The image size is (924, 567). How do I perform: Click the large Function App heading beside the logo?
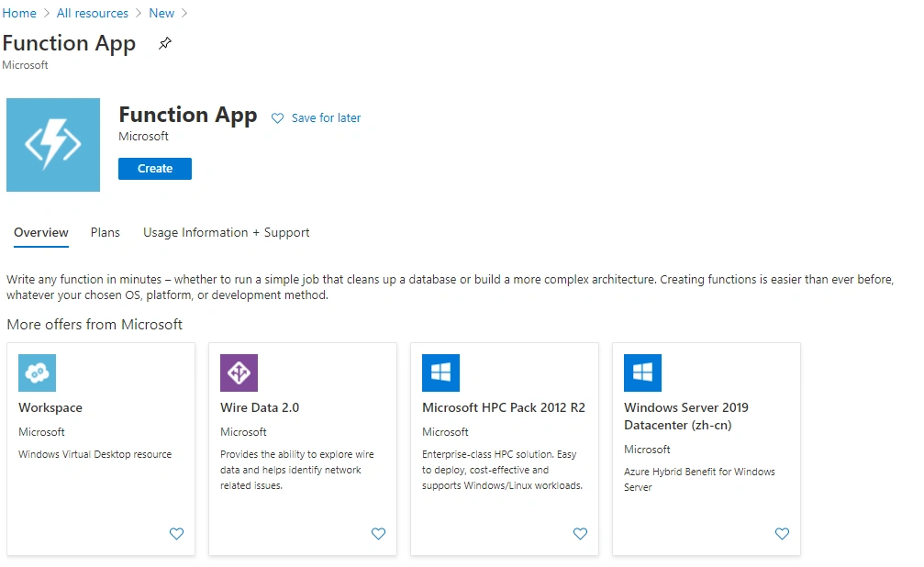click(x=188, y=115)
